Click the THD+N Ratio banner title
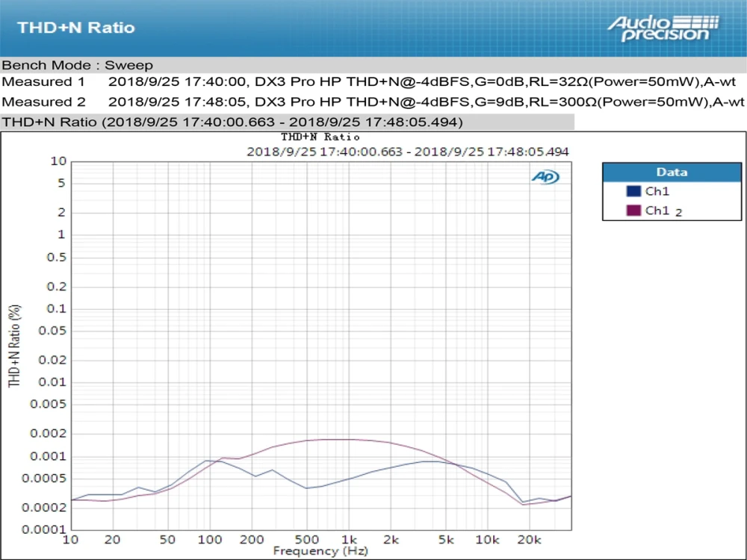Screen dimensions: 747x560 click(76, 28)
